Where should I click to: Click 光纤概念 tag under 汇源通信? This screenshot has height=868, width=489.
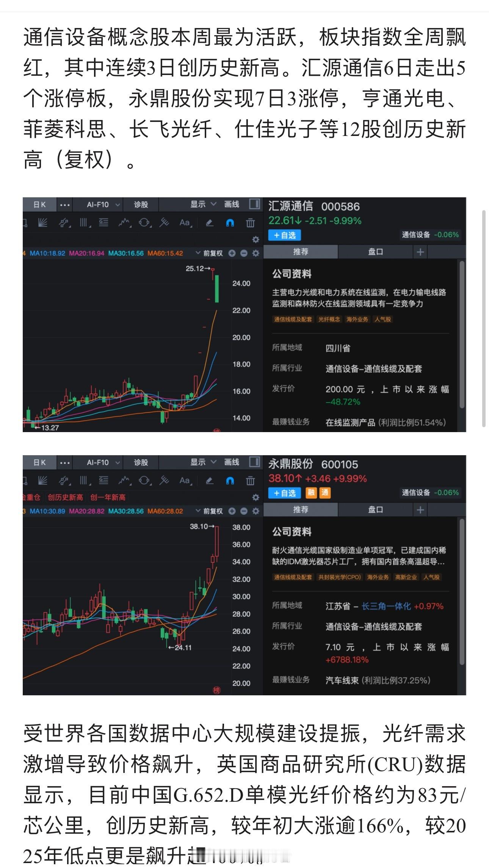(329, 320)
